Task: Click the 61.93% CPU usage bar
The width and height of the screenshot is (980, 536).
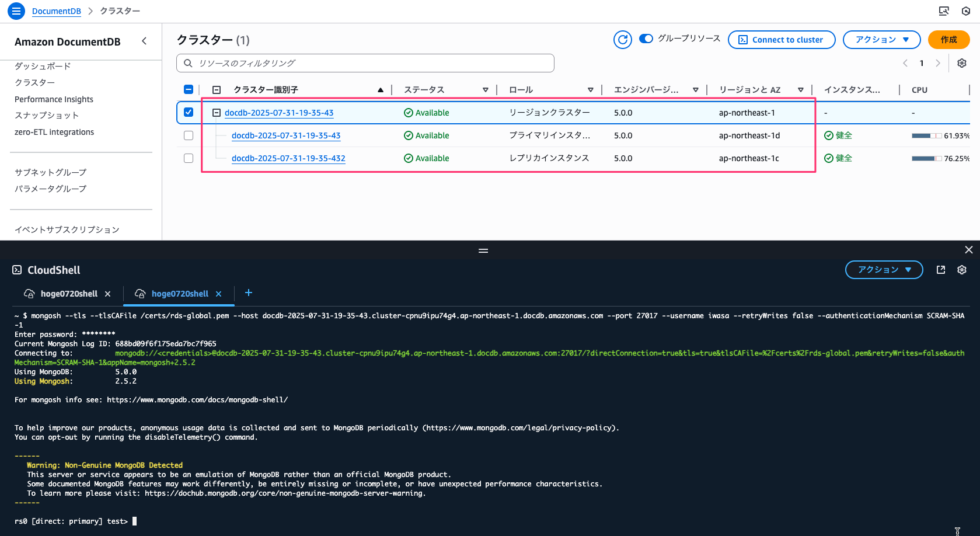Action: [x=927, y=135]
